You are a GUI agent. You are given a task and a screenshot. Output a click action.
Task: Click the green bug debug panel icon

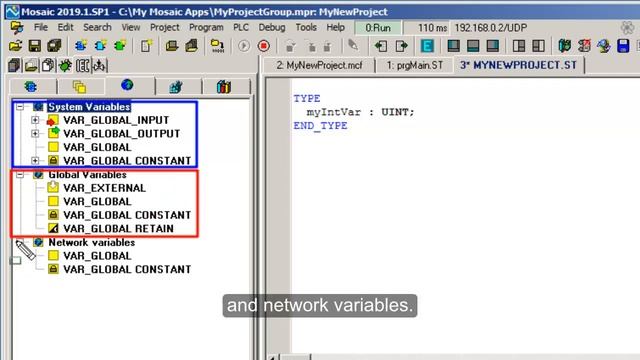(65, 66)
